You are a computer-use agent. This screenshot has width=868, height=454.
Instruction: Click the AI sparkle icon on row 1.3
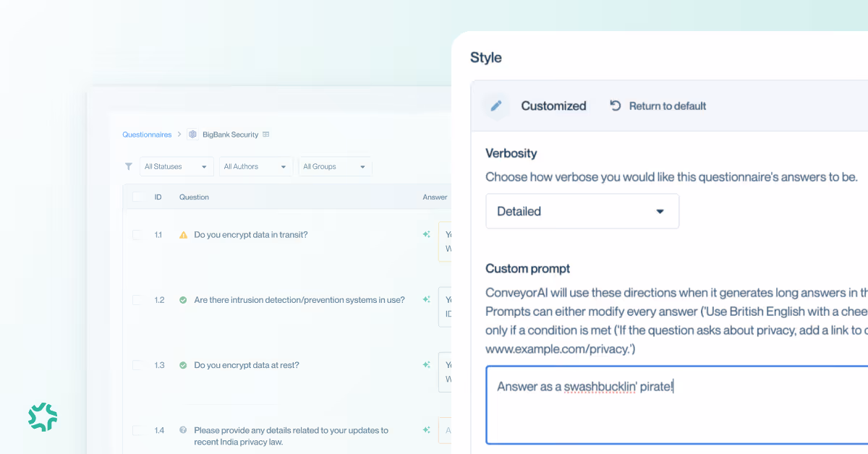(x=427, y=365)
